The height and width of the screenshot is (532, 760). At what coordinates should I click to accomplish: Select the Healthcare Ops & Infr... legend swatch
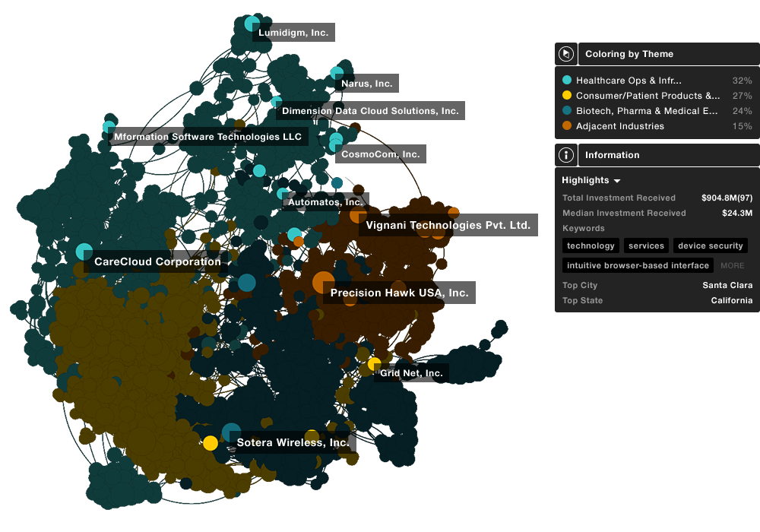567,81
